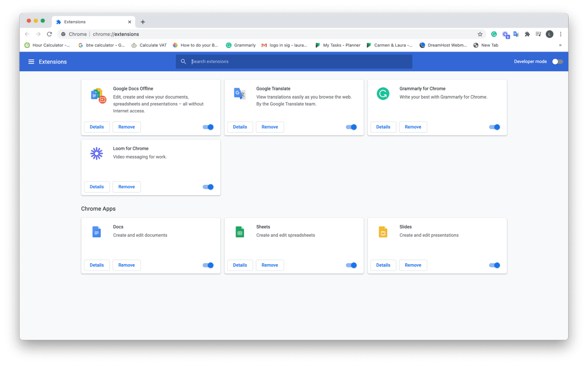Click inside the Search extensions field

point(294,62)
